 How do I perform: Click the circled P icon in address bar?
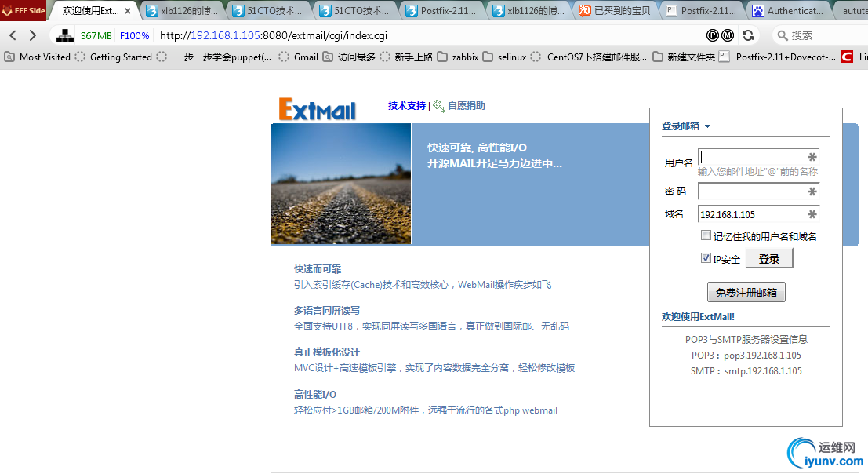[x=713, y=35]
